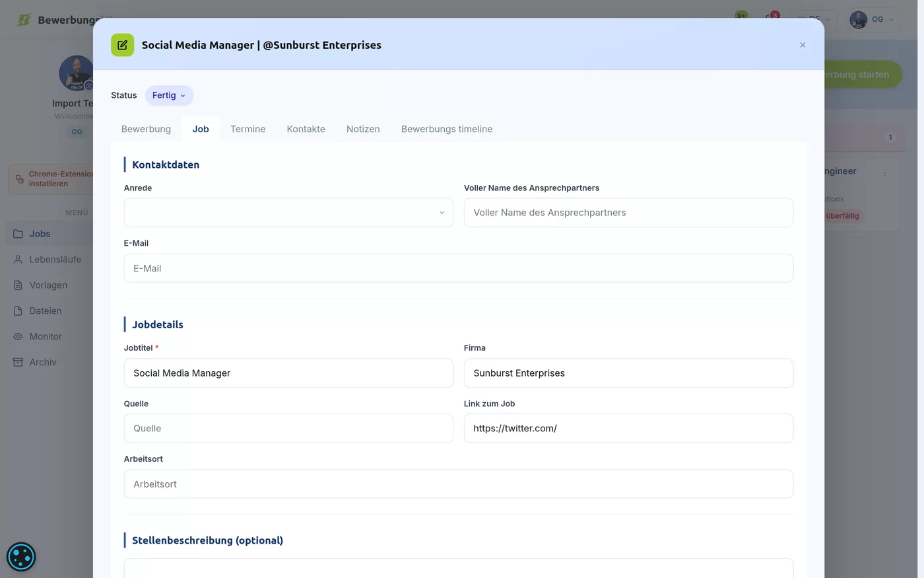This screenshot has height=578, width=924.
Task: Focus the E-Mail input field
Action: (x=459, y=268)
